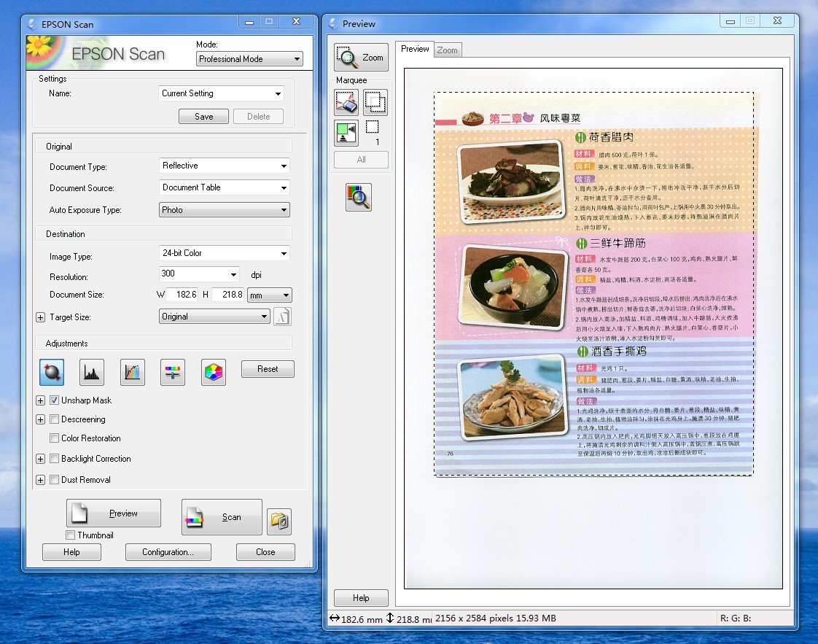
Task: Minimize the Preview window
Action: point(731,21)
